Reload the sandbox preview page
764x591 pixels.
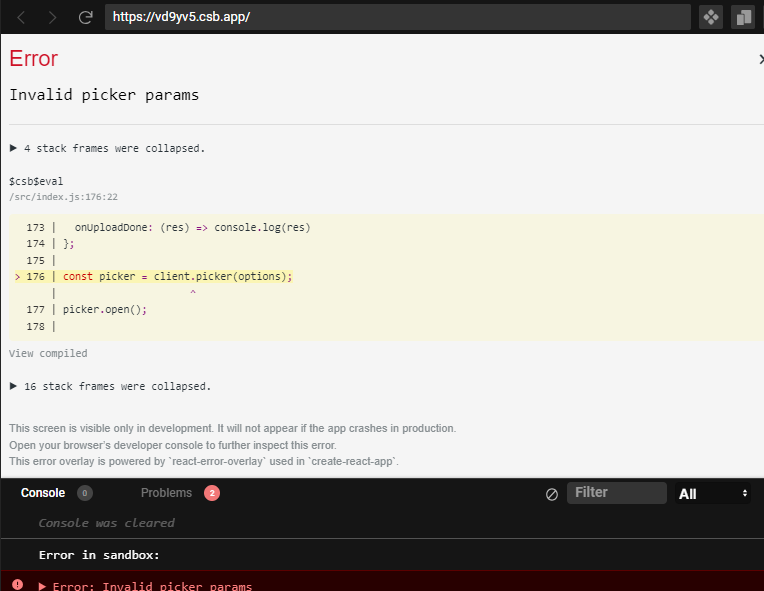click(x=85, y=18)
